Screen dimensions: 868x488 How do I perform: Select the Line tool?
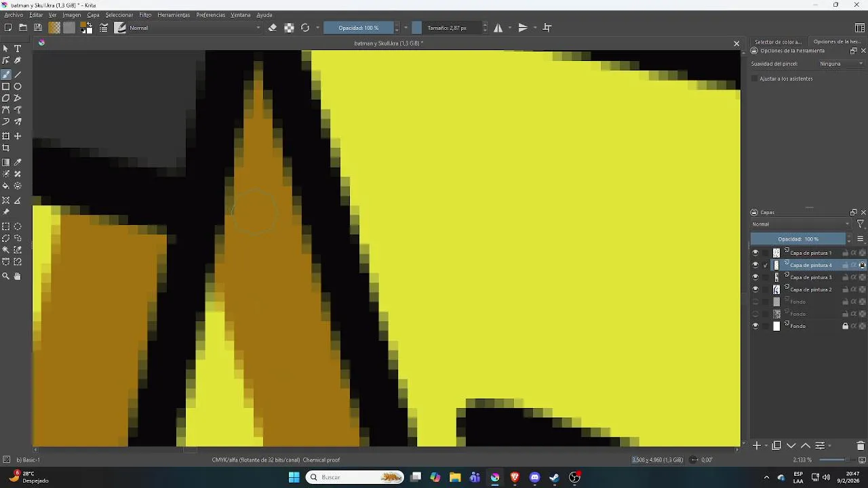pyautogui.click(x=18, y=75)
